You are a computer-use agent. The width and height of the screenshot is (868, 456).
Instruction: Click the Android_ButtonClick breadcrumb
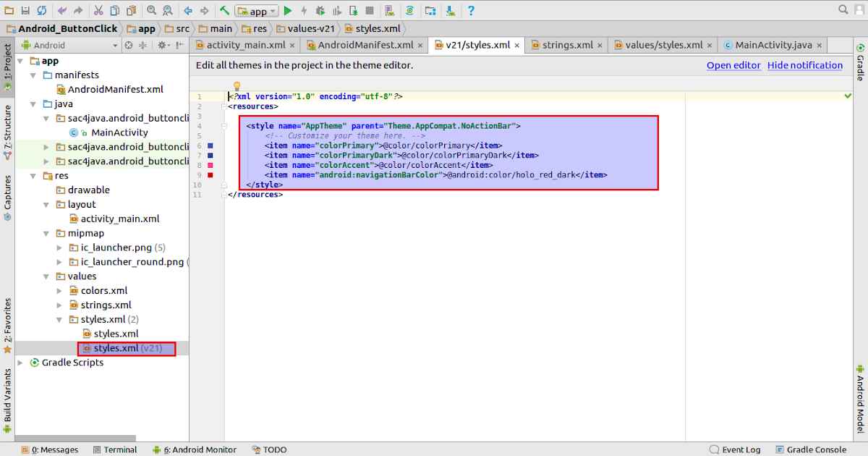[61, 29]
